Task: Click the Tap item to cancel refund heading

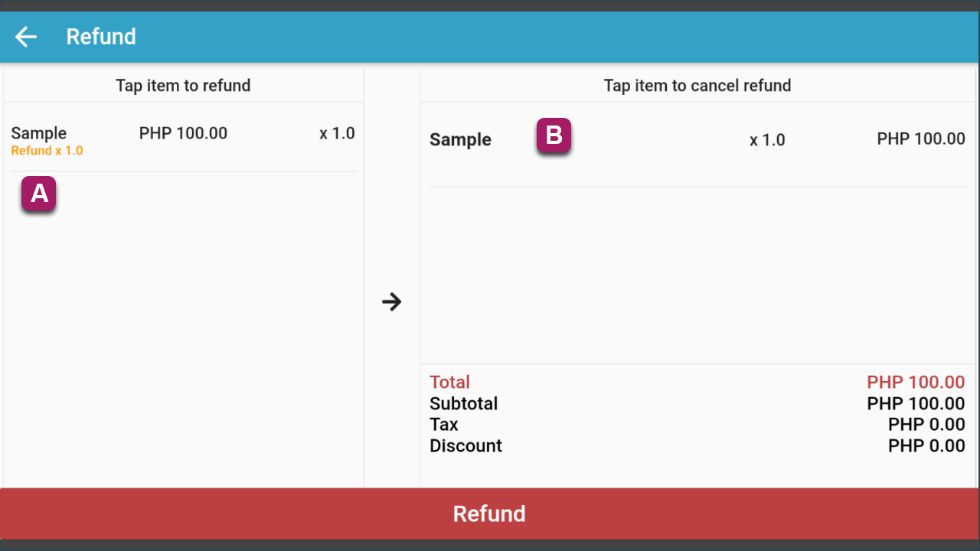Action: (697, 86)
